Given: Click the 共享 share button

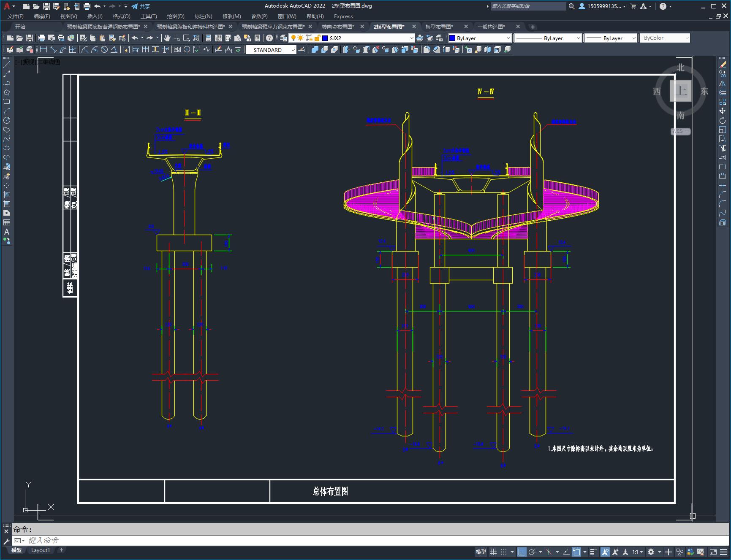Looking at the screenshot, I should (x=141, y=6).
